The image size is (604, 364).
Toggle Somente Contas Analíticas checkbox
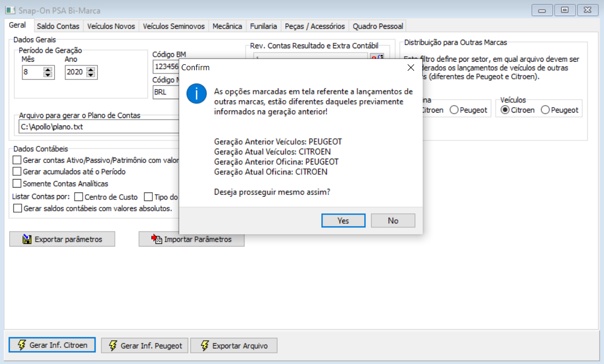pyautogui.click(x=17, y=183)
